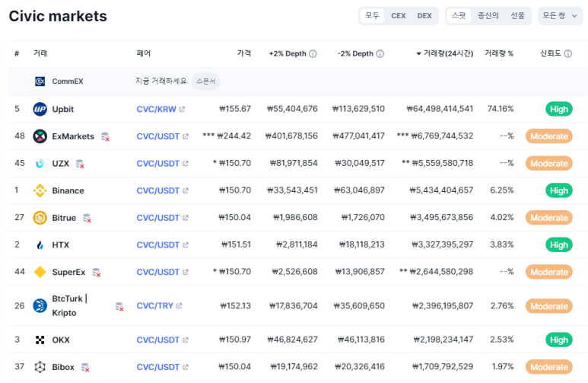The height and width of the screenshot is (383, 588).
Task: Click the Bitrue exchange logo
Action: pyautogui.click(x=40, y=218)
